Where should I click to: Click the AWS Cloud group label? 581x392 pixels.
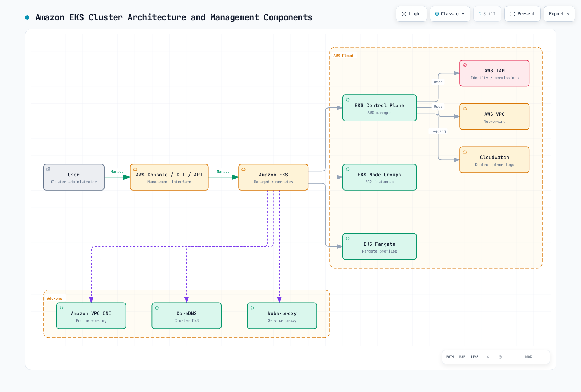point(343,56)
